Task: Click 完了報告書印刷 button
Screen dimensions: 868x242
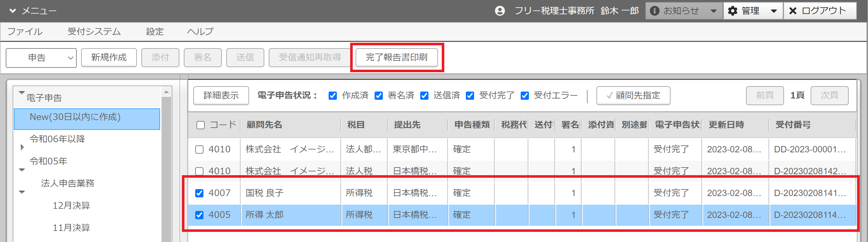Action: tap(396, 58)
